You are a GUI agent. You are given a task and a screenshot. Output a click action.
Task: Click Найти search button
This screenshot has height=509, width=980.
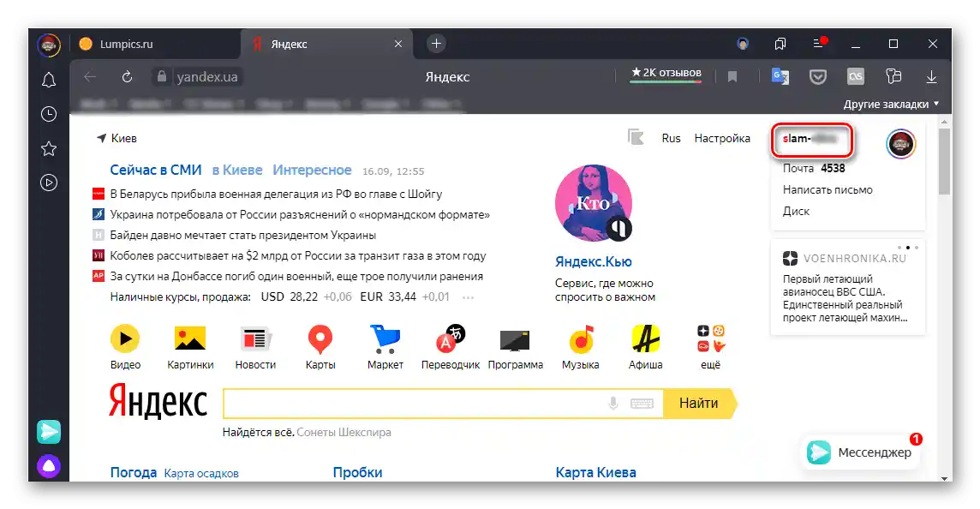click(x=700, y=404)
